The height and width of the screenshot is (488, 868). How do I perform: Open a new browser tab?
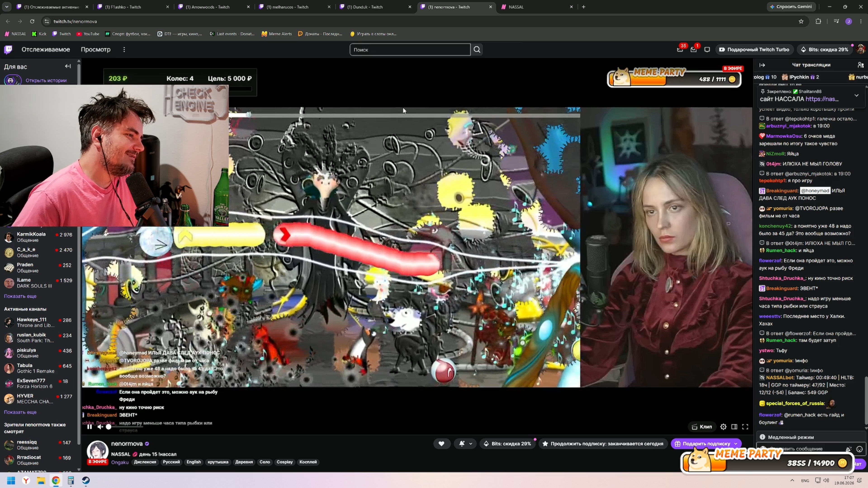(584, 7)
